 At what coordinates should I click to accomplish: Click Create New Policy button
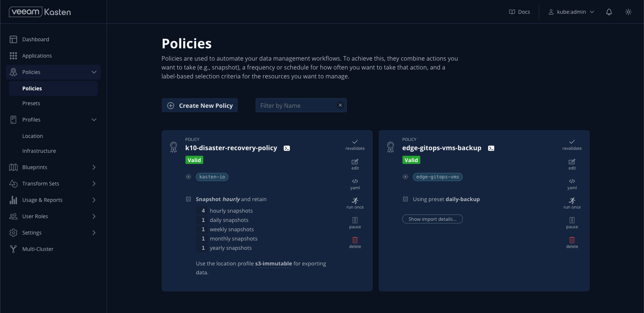[x=200, y=106]
